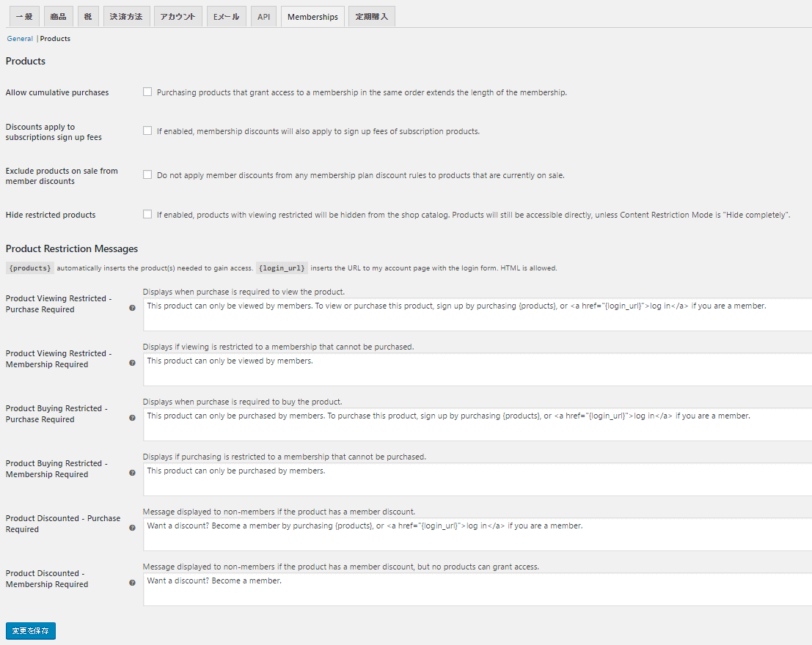
Task: Check Exclude products on sale from member discounts
Action: coord(147,175)
